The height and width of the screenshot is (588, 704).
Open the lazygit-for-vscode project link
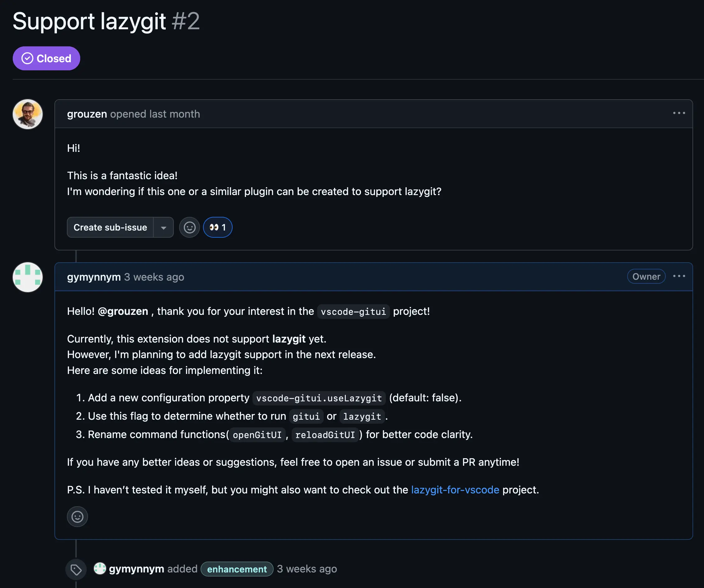455,490
